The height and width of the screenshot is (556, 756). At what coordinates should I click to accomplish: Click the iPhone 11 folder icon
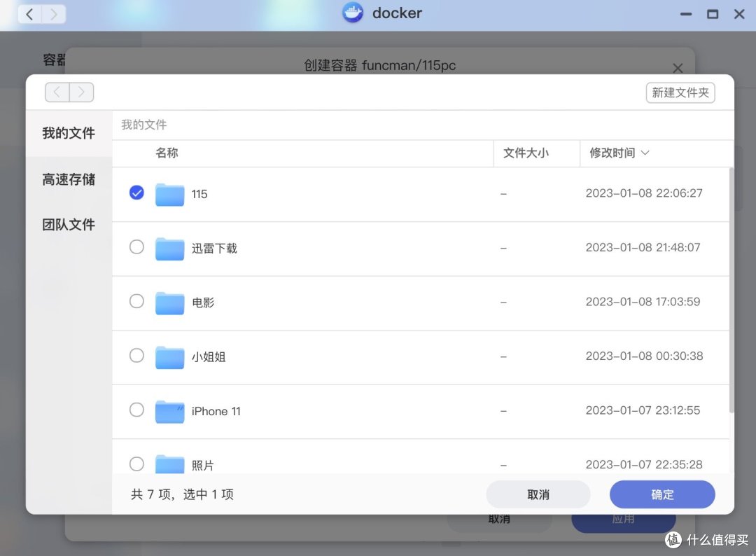(169, 410)
